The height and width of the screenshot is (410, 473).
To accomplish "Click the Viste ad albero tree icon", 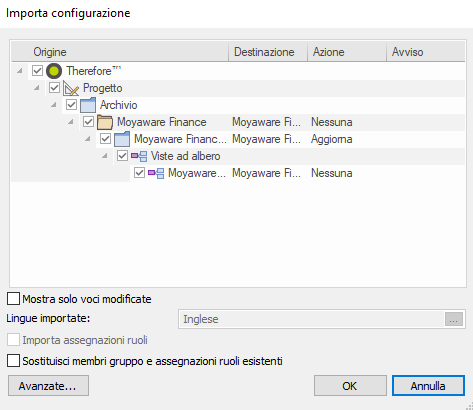I will [139, 156].
